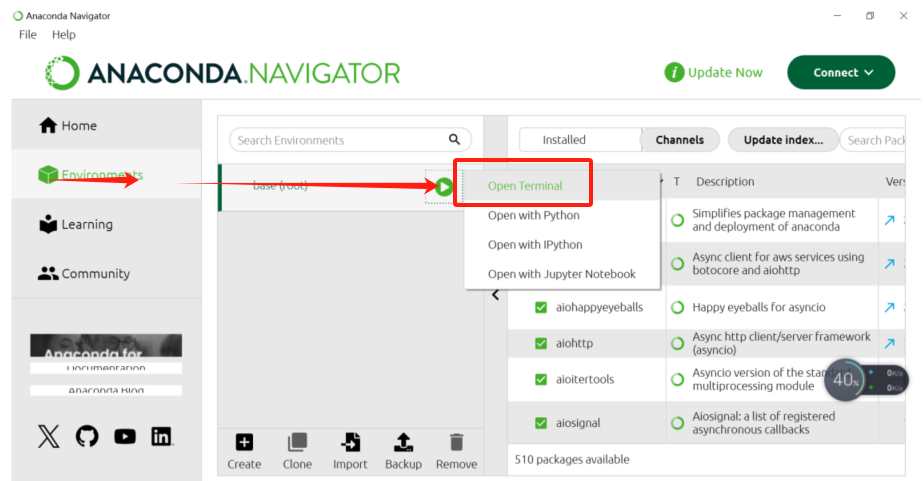Viewport: 924px width, 481px height.
Task: Open the Documentation link in sidebar
Action: point(106,368)
